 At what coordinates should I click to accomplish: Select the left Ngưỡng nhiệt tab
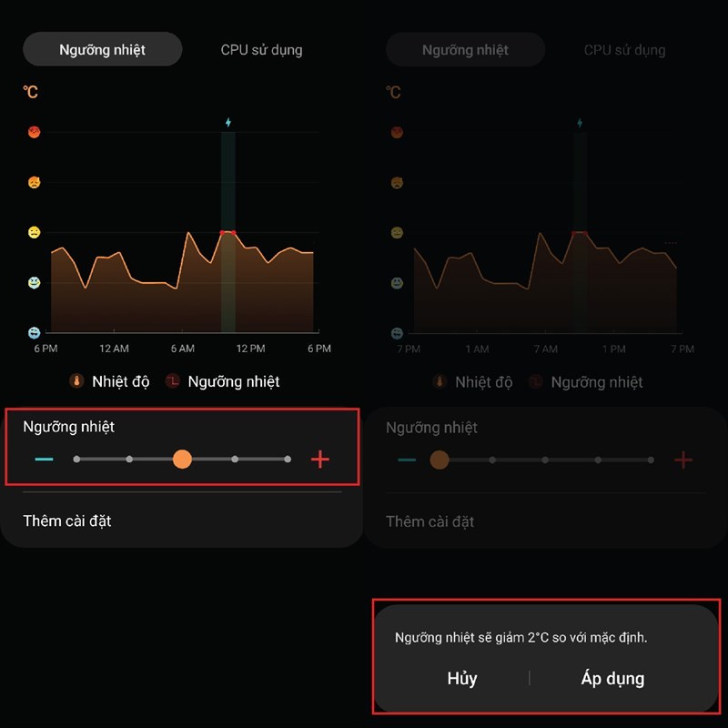102,49
